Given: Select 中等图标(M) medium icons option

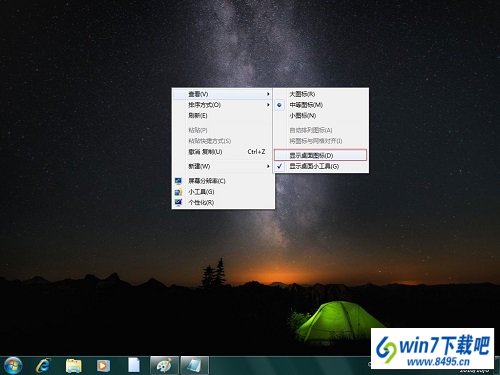Looking at the screenshot, I should (x=321, y=105).
